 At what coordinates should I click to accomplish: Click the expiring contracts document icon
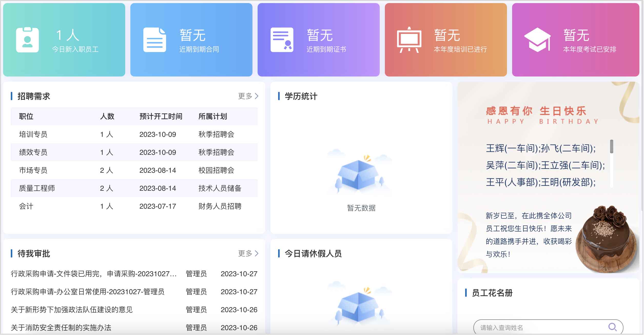tap(154, 40)
